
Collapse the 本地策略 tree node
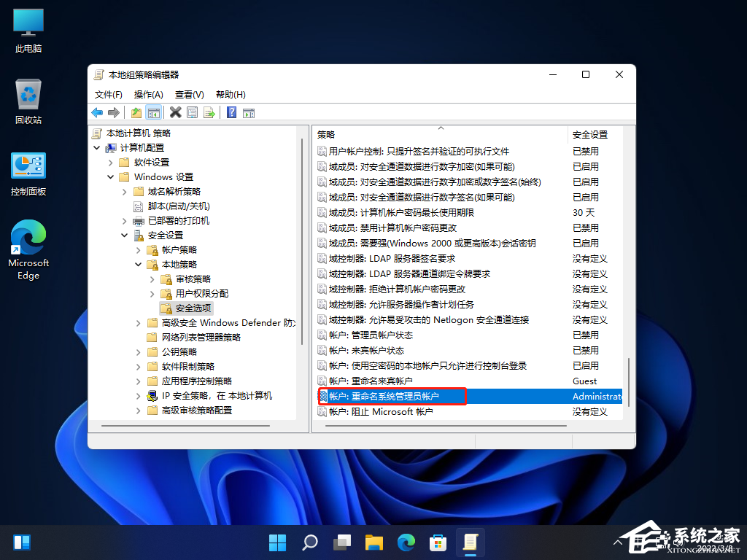(x=139, y=265)
